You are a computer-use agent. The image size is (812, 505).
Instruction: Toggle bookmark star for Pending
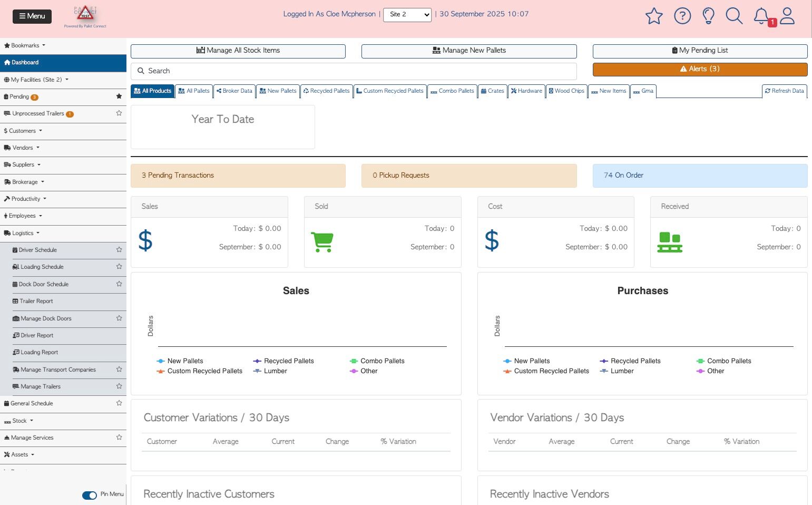119,96
